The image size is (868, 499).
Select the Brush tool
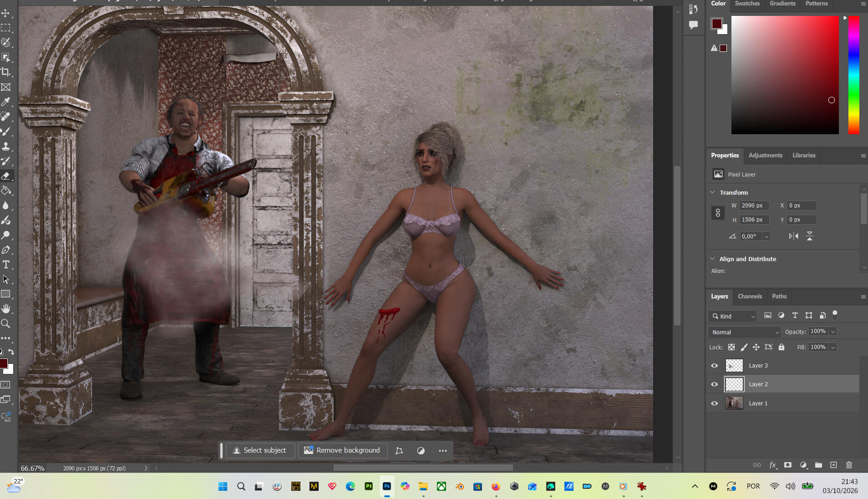tap(6, 131)
